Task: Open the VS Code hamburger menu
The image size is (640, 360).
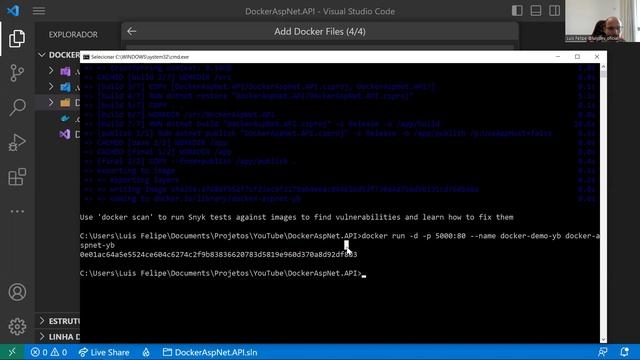Action: tap(39, 11)
